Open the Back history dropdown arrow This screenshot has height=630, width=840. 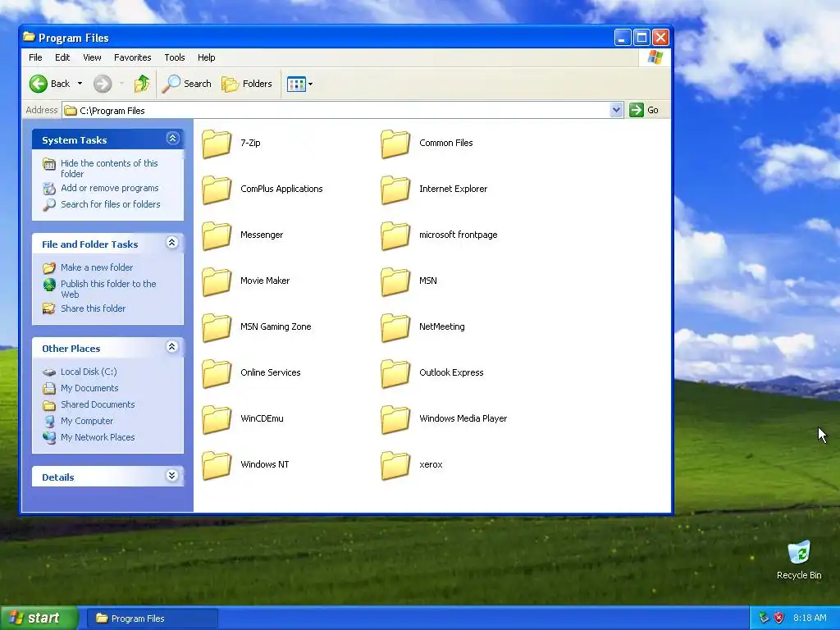80,84
